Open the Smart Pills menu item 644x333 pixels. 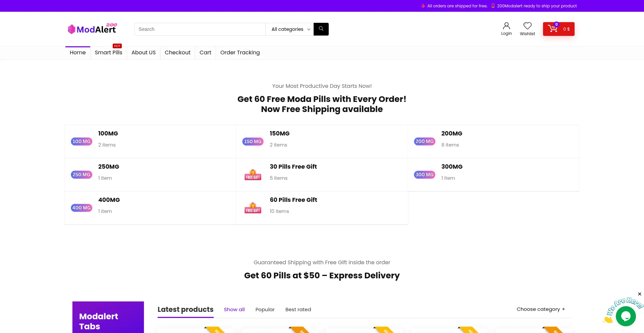[108, 53]
